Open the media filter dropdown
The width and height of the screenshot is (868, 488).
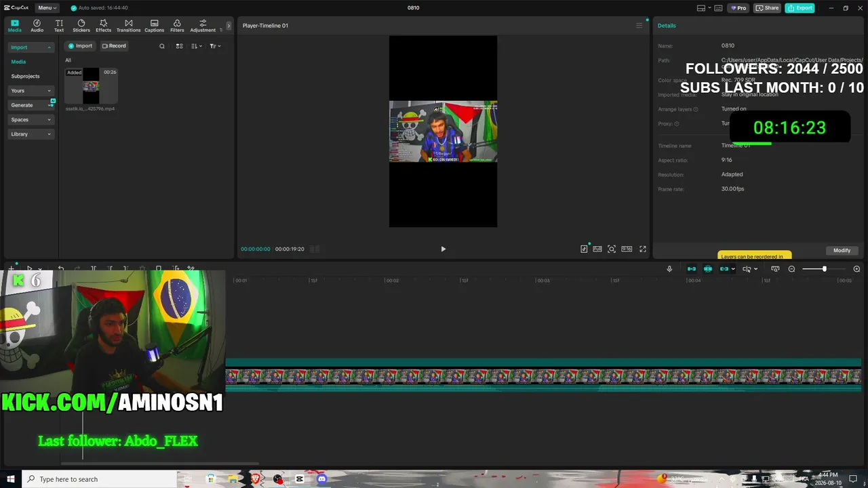point(215,46)
